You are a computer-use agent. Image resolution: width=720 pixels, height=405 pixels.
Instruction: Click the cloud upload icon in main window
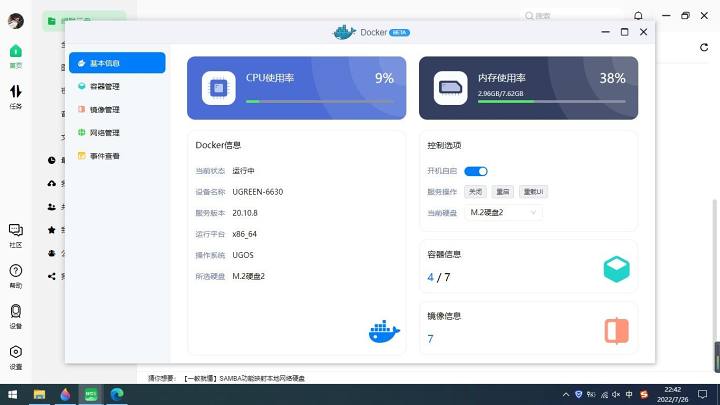(51, 183)
